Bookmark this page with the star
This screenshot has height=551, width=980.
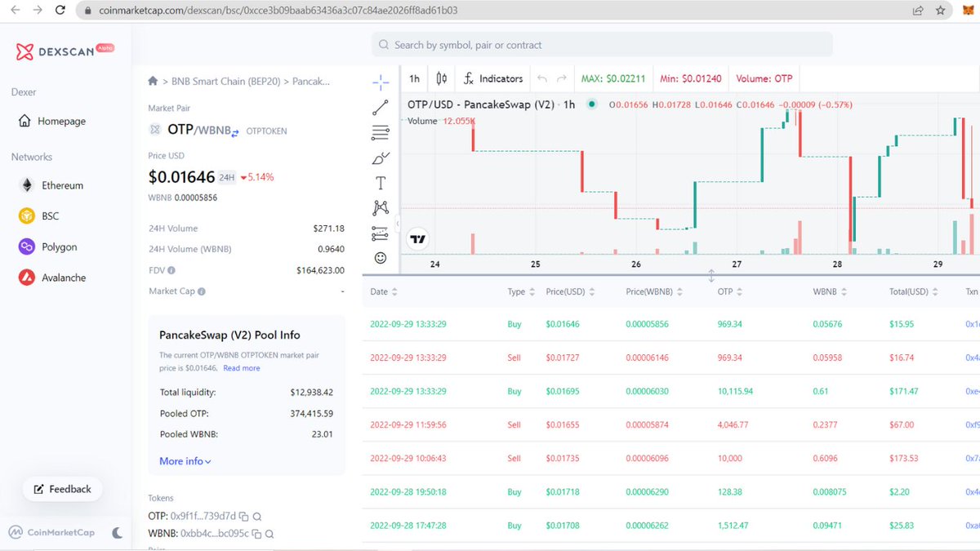pyautogui.click(x=941, y=11)
